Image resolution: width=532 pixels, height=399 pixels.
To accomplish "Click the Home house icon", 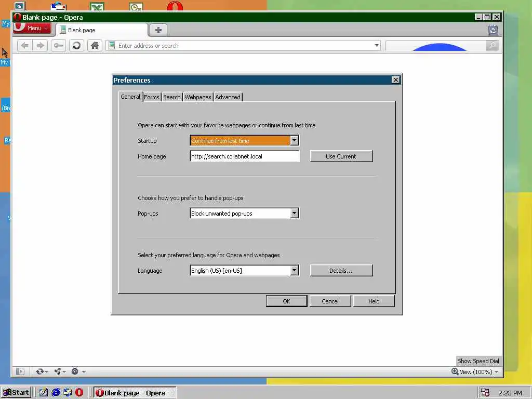I will 95,46.
